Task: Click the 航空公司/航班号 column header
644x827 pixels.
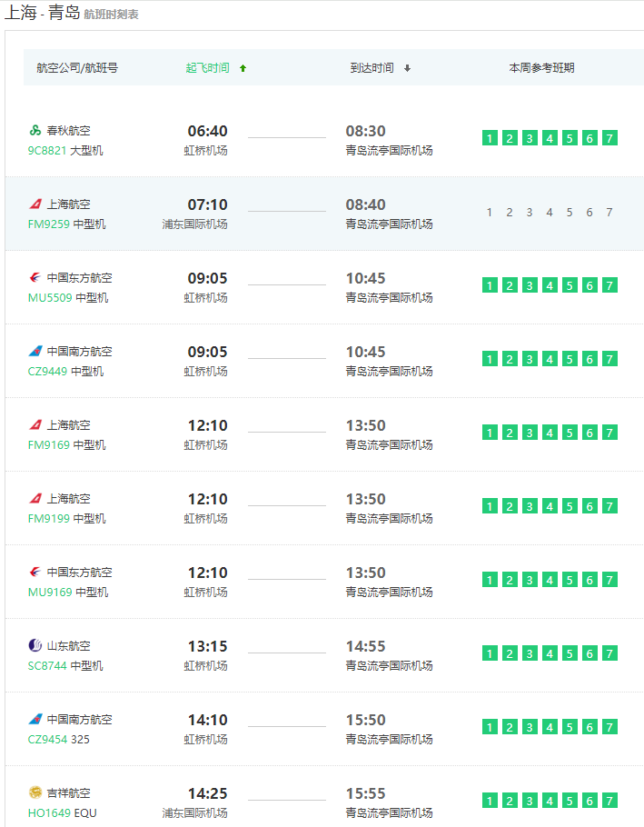Action: pos(77,68)
